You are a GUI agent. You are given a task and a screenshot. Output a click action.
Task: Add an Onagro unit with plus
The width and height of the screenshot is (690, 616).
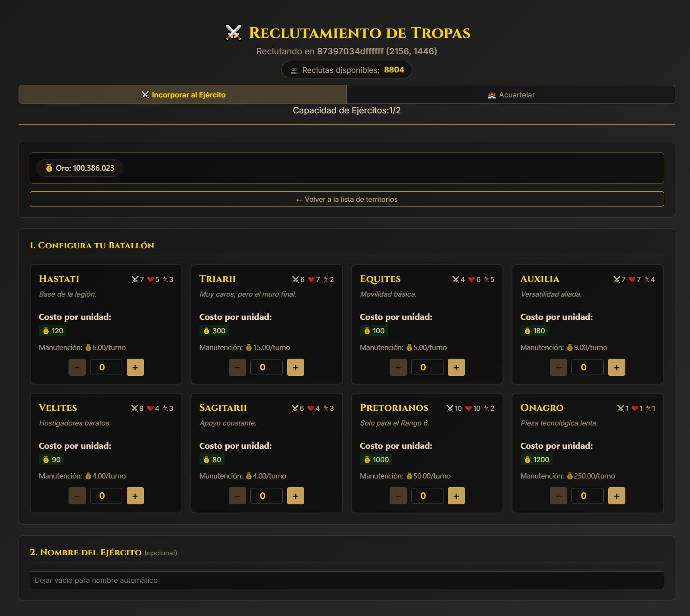point(617,496)
